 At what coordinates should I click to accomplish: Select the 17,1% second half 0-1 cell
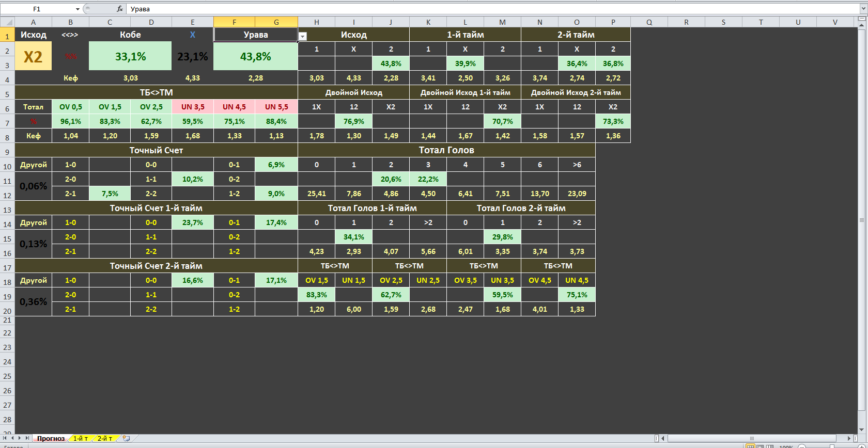(x=276, y=280)
